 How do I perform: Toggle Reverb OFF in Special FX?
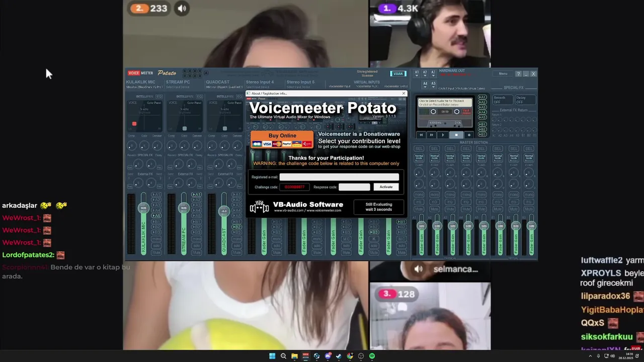click(x=503, y=100)
